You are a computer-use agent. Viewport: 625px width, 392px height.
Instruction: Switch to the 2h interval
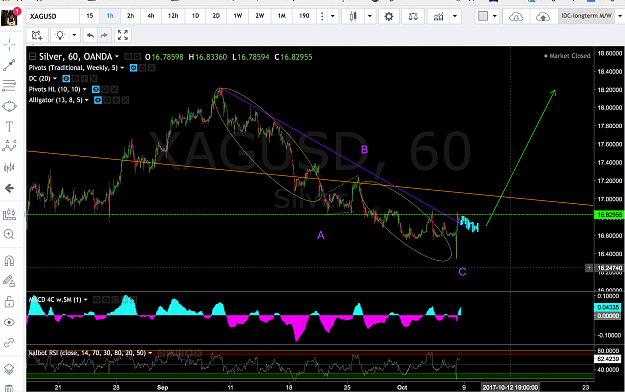point(130,16)
